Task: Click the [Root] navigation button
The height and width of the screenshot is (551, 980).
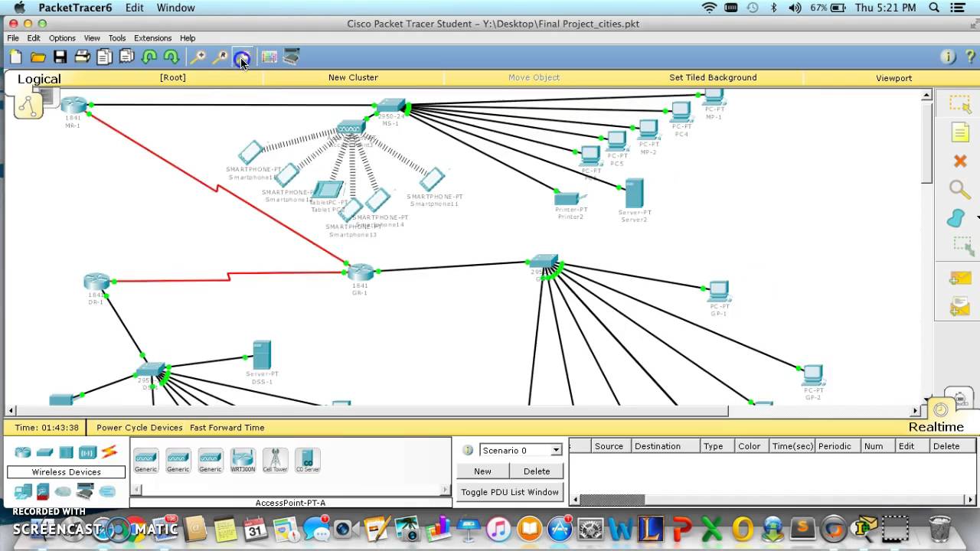Action: (x=173, y=77)
